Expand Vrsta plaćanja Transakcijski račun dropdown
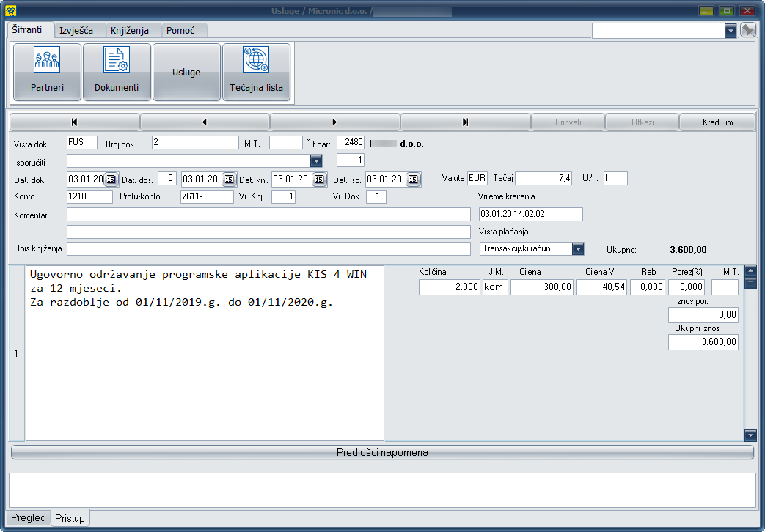 pos(578,249)
